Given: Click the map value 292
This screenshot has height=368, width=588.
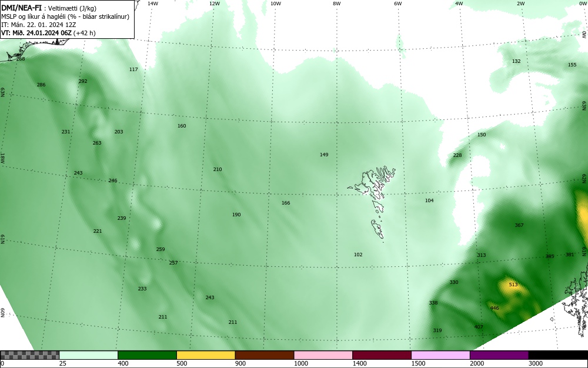Looking at the screenshot, I should pyautogui.click(x=83, y=81).
